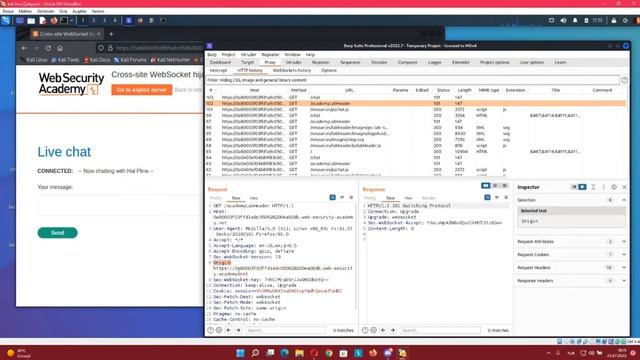Switch Inspector to right-docked layout toggle
Screen dimensions: 640x360
(x=582, y=187)
